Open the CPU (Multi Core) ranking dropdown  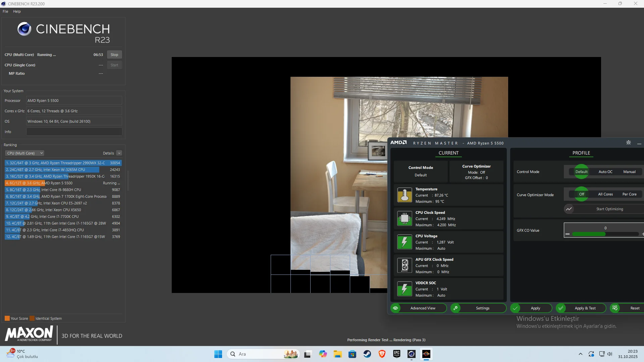click(x=24, y=153)
